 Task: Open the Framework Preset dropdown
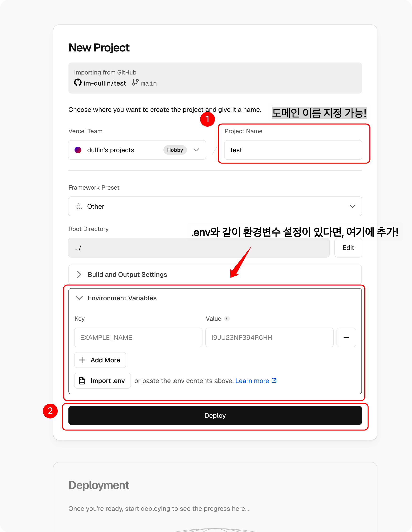tap(215, 206)
